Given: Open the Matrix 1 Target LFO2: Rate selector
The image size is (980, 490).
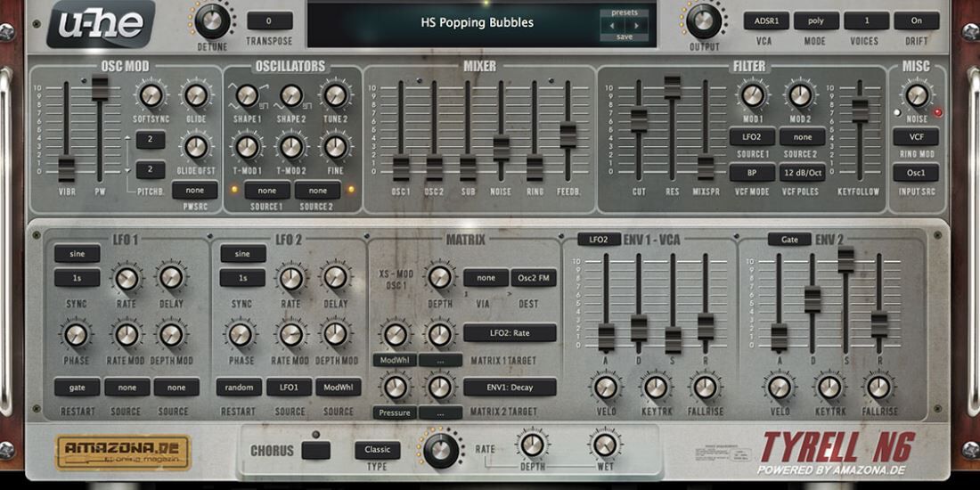Looking at the screenshot, I should click(x=510, y=332).
